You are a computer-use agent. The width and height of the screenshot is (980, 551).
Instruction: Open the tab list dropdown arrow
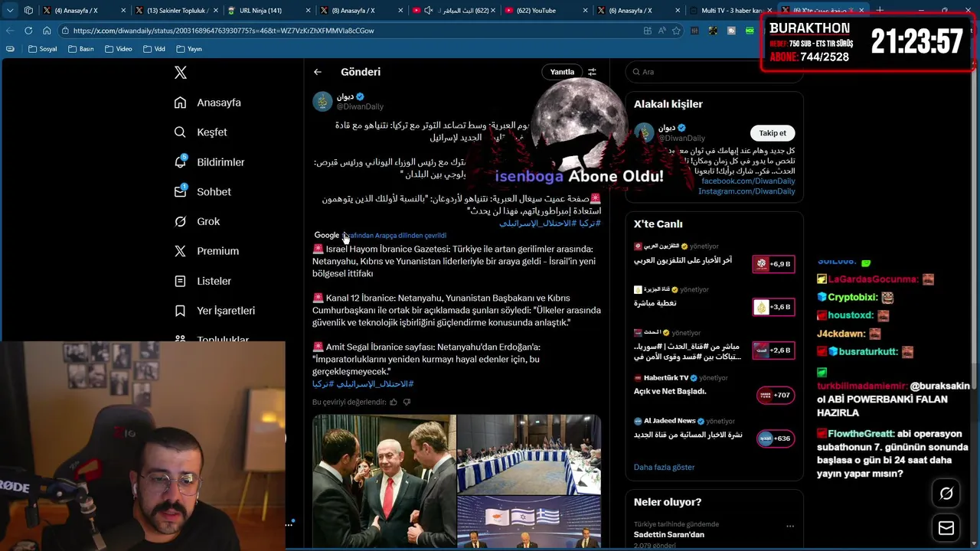[x=10, y=11]
